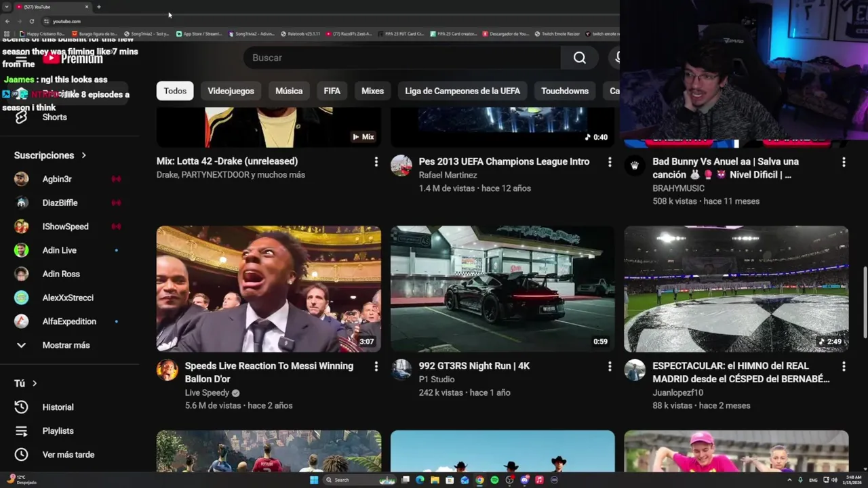Switch to the (527) YouTube browser tab
The image size is (868, 488).
[53, 7]
